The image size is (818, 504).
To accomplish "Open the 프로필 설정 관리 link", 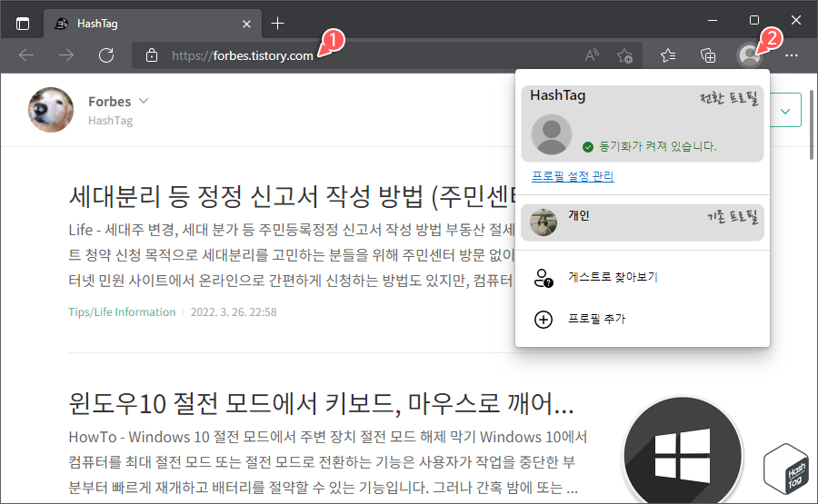I will coord(573,176).
